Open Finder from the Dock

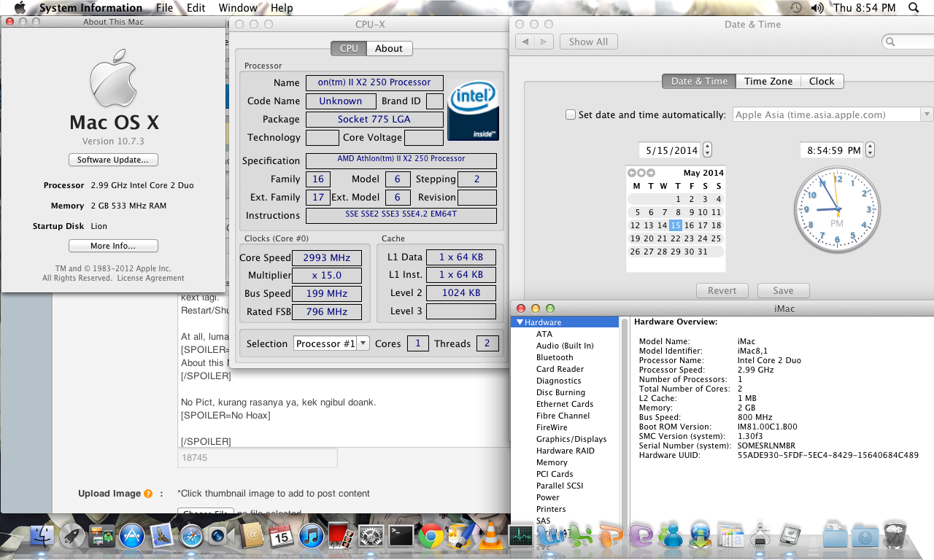tap(42, 537)
